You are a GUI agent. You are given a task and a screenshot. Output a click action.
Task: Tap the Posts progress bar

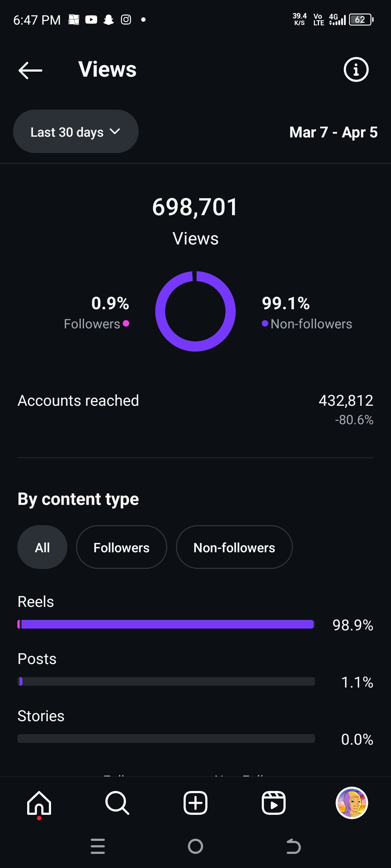pos(166,681)
